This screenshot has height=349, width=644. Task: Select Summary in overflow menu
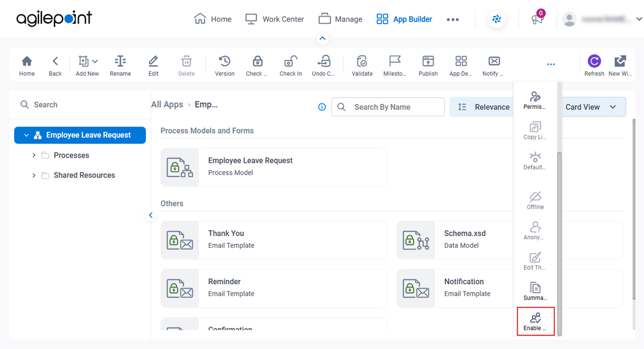pyautogui.click(x=535, y=291)
